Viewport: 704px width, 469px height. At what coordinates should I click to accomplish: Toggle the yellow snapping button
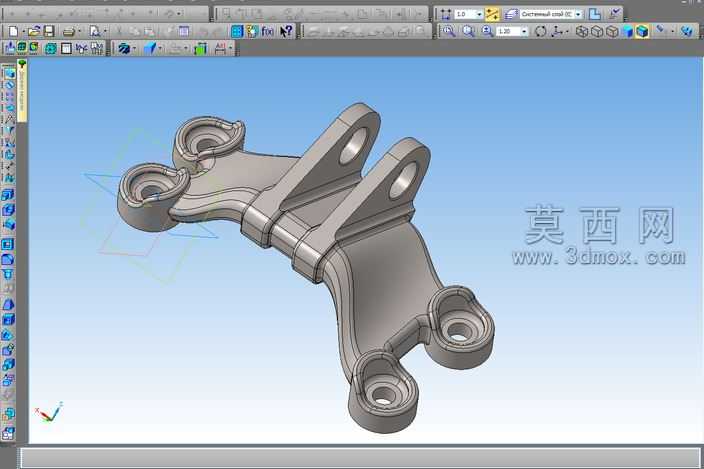(492, 14)
